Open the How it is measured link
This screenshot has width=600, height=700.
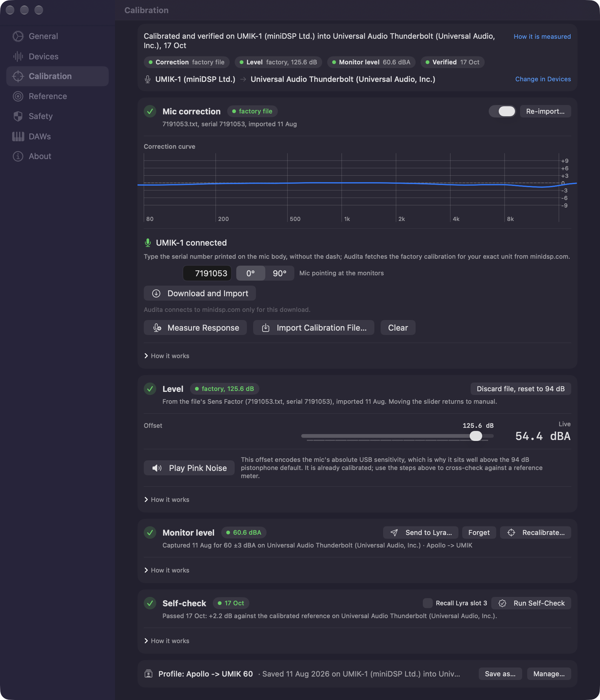(542, 37)
